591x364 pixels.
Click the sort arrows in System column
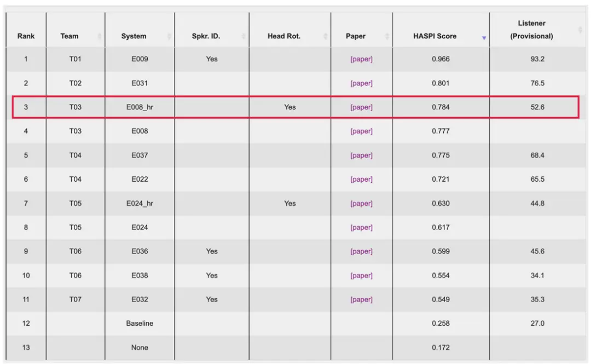tap(169, 36)
